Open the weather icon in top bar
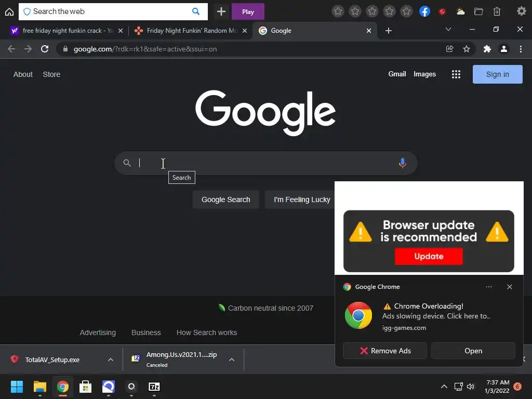This screenshot has width=532, height=399. point(460,11)
